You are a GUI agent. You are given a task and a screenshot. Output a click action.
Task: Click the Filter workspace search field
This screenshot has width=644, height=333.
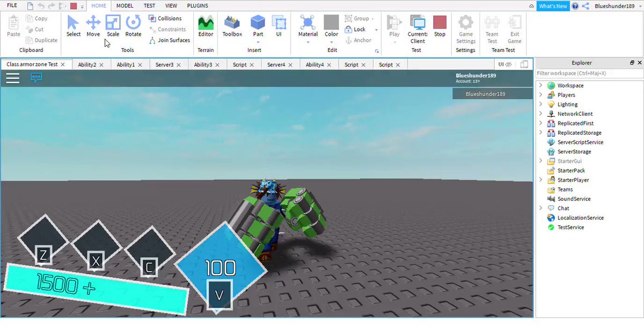point(589,73)
